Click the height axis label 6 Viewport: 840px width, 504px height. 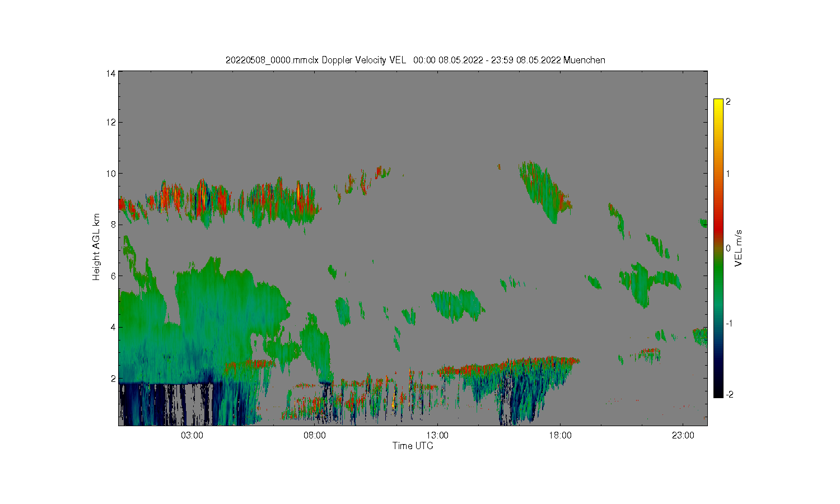tap(113, 276)
